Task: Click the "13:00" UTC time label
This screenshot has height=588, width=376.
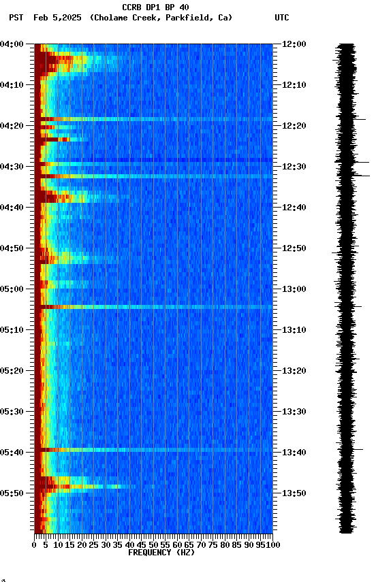Action: pyautogui.click(x=294, y=289)
